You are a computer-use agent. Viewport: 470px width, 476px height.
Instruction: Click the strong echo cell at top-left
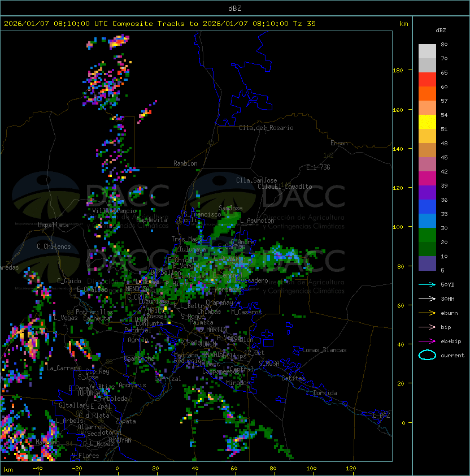(119, 41)
